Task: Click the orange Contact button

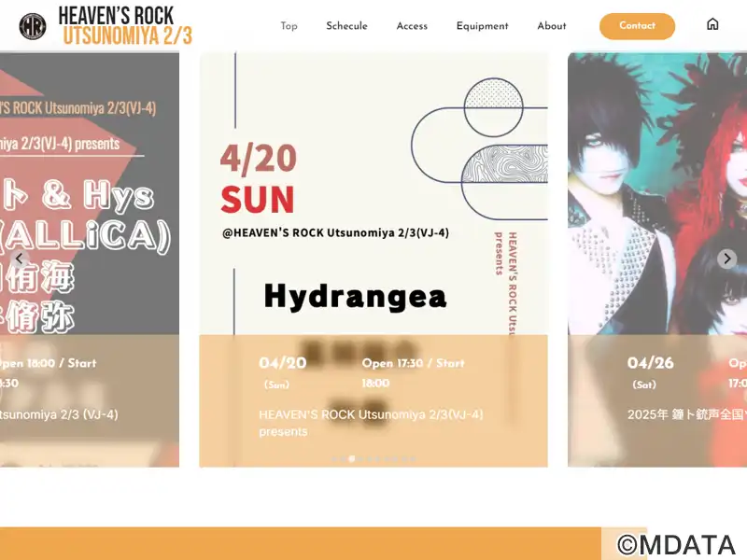Action: (x=637, y=26)
